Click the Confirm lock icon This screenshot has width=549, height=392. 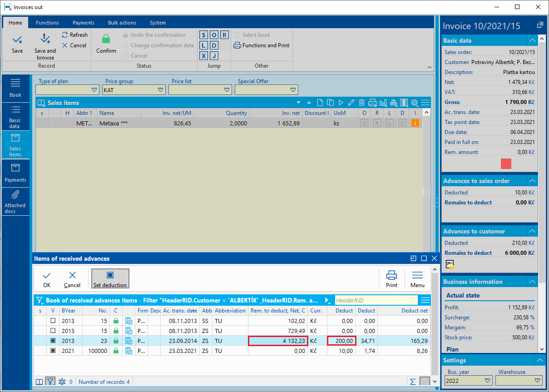click(106, 39)
